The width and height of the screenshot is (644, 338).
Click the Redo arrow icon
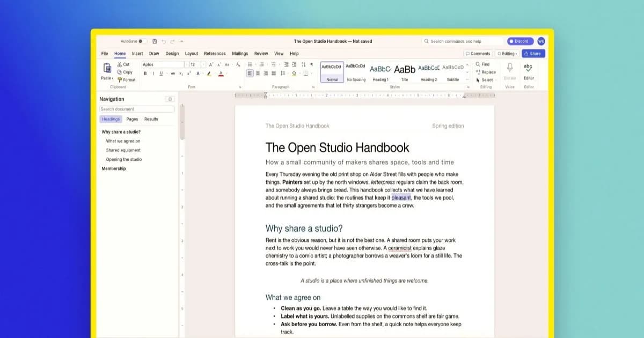[172, 41]
